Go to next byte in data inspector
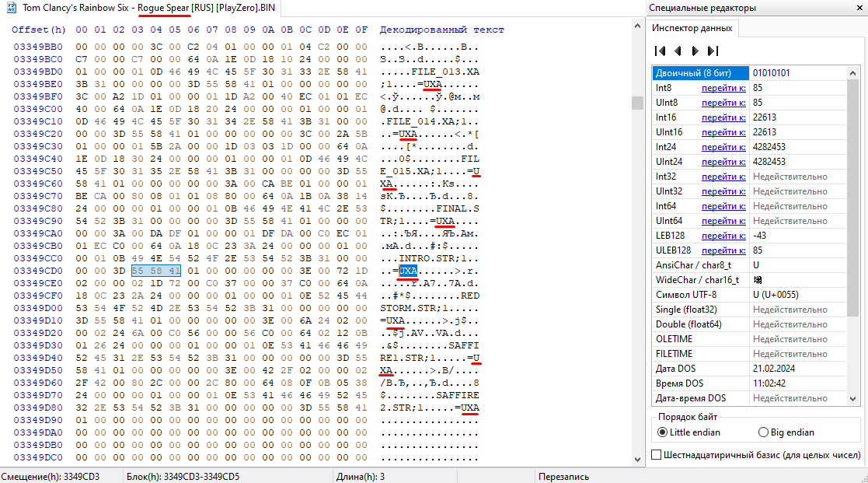The image size is (868, 483). click(695, 51)
